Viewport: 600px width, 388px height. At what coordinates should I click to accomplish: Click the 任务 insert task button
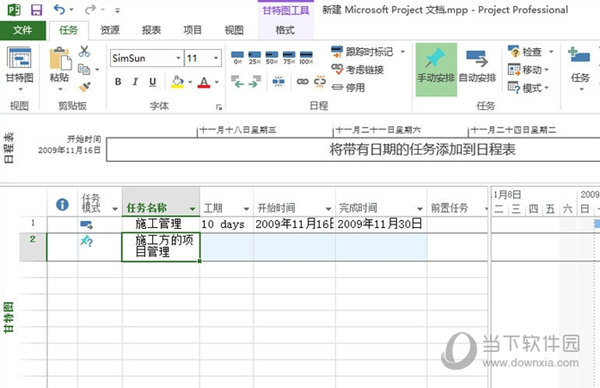coord(579,69)
